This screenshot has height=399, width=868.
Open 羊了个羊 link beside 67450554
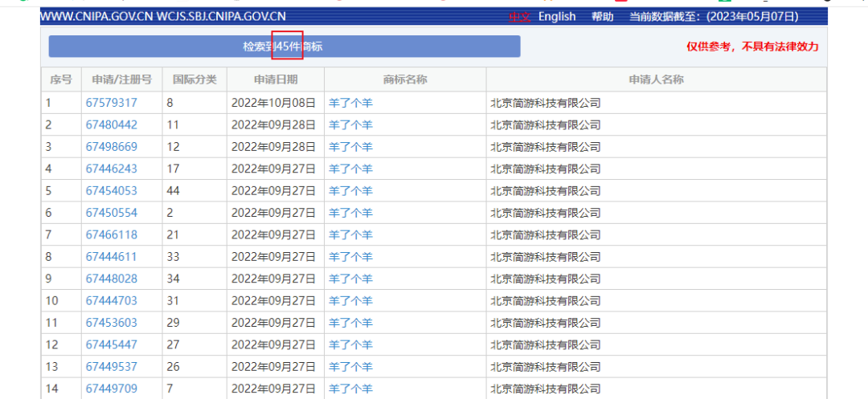tap(351, 213)
